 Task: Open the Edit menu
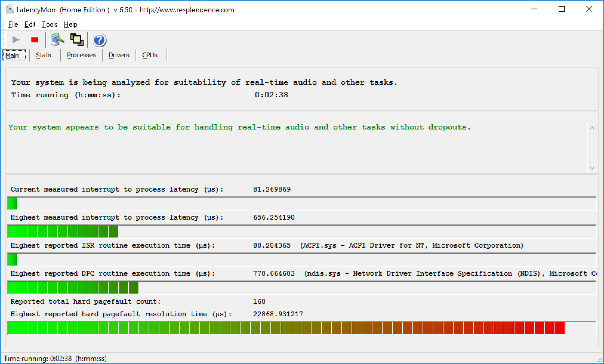pos(30,24)
